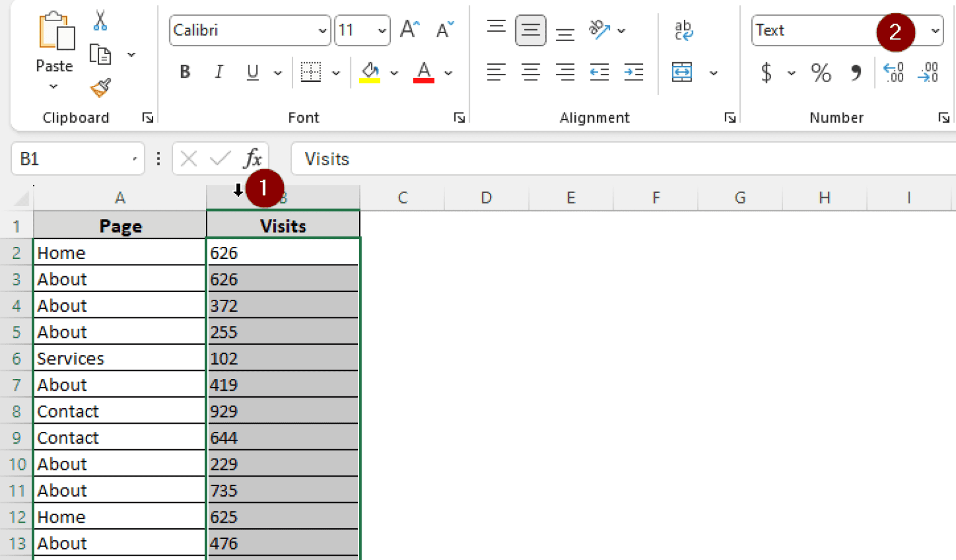Click the Comma Style icon

click(856, 73)
